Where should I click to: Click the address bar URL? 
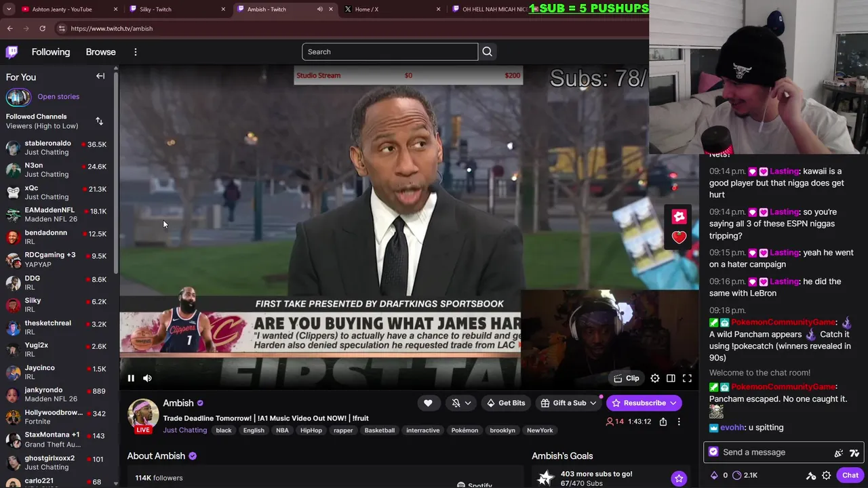(112, 28)
